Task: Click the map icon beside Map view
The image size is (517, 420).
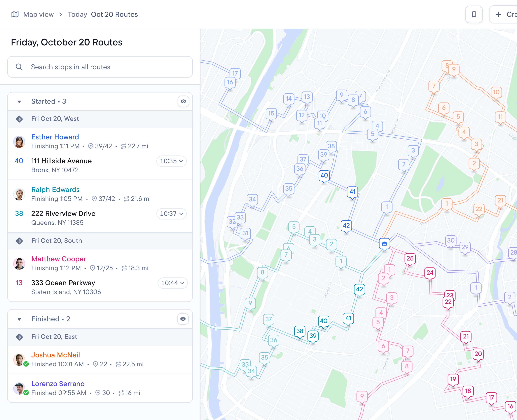Action: (15, 15)
